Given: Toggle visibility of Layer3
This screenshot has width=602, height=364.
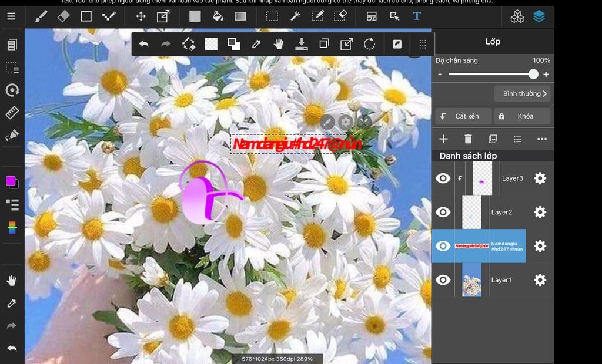Looking at the screenshot, I should coord(443,178).
